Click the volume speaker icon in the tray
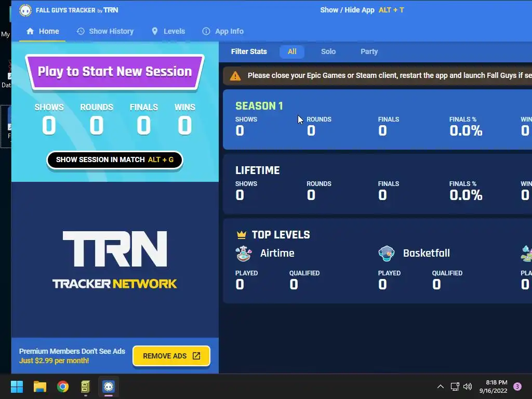Screen dimensions: 532x399 [x=468, y=387]
